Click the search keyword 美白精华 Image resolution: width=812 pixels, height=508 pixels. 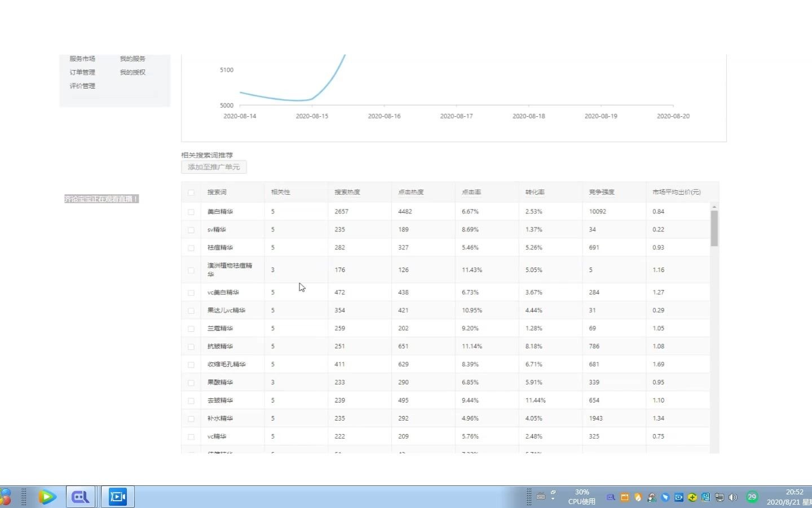220,212
